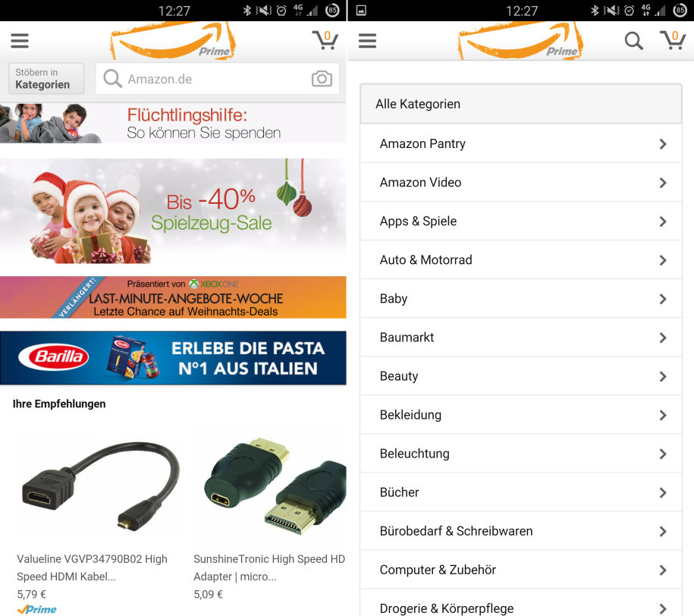Open hamburger menu on categories screen
The width and height of the screenshot is (694, 616).
tap(367, 41)
